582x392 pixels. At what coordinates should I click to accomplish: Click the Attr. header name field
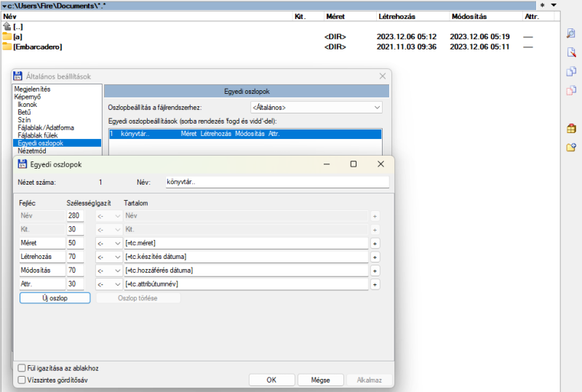pos(42,284)
